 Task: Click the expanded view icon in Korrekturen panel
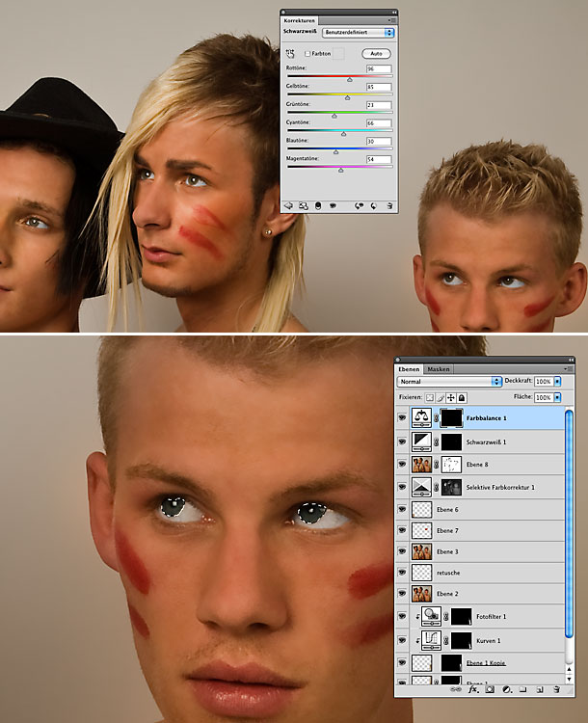[x=303, y=206]
